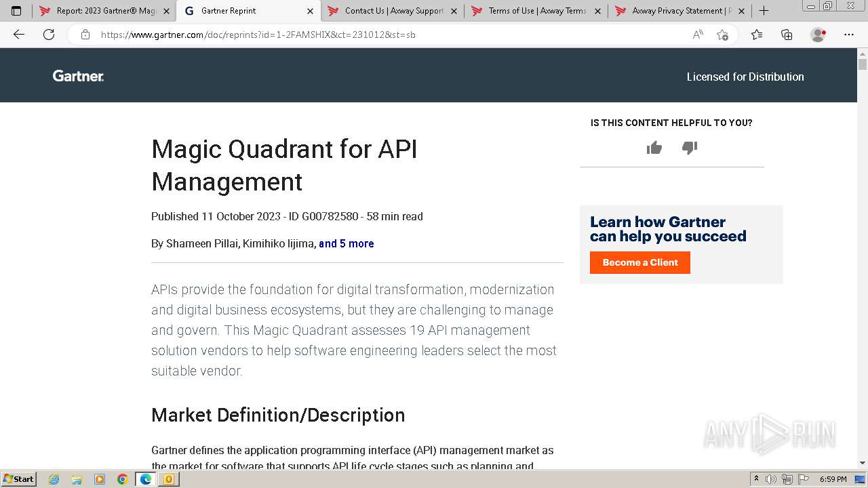Close the Report: 2023 Gartner tab
868x488 pixels.
(167, 11)
